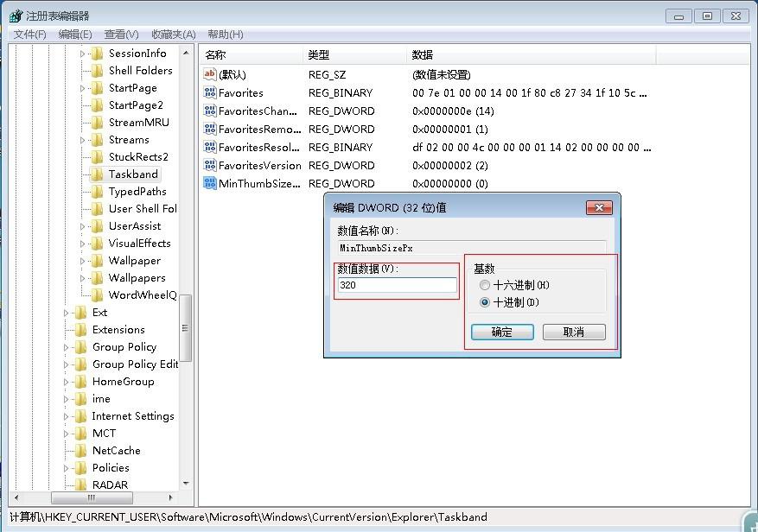Open the 收藏夹(A) favorites menu
The width and height of the screenshot is (758, 532).
[x=173, y=35]
